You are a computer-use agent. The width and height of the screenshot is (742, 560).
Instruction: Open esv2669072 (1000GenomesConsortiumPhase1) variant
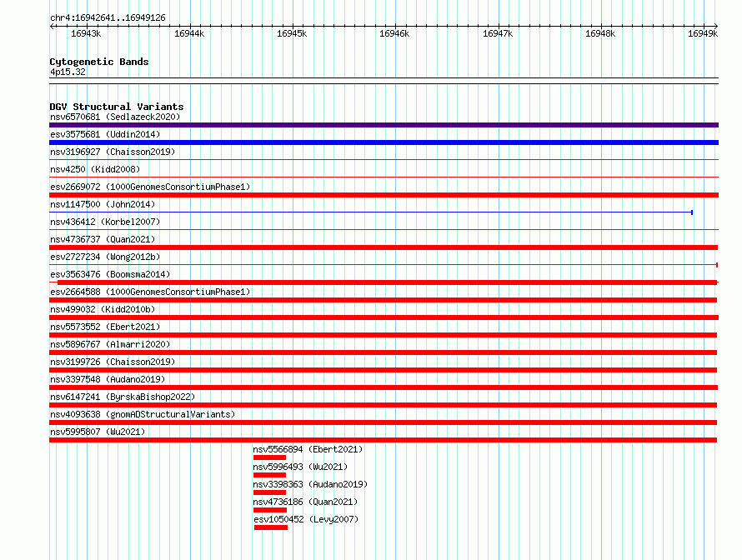pyautogui.click(x=150, y=187)
